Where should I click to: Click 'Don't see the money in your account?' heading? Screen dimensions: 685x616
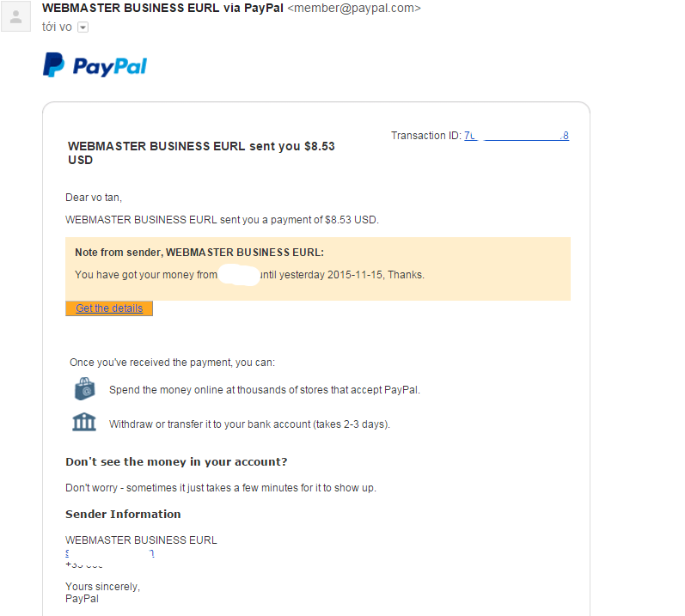coord(176,462)
